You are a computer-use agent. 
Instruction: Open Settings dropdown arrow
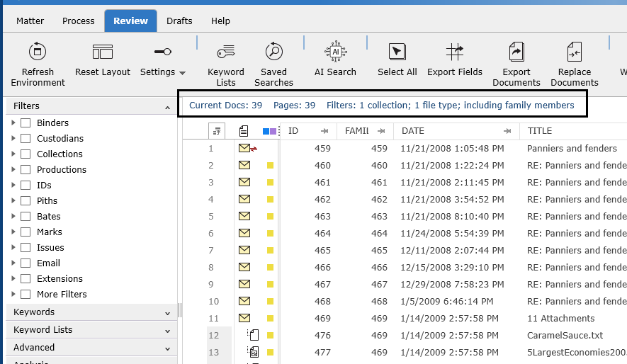pyautogui.click(x=182, y=73)
